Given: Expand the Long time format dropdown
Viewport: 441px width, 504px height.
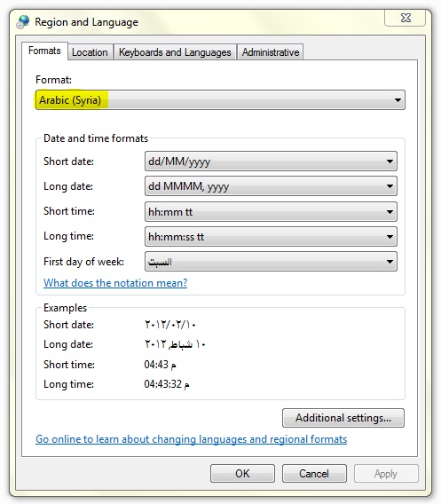Looking at the screenshot, I should point(271,237).
